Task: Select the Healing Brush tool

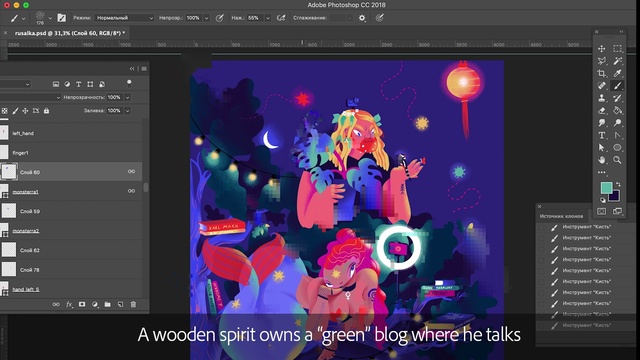Action: tap(602, 86)
